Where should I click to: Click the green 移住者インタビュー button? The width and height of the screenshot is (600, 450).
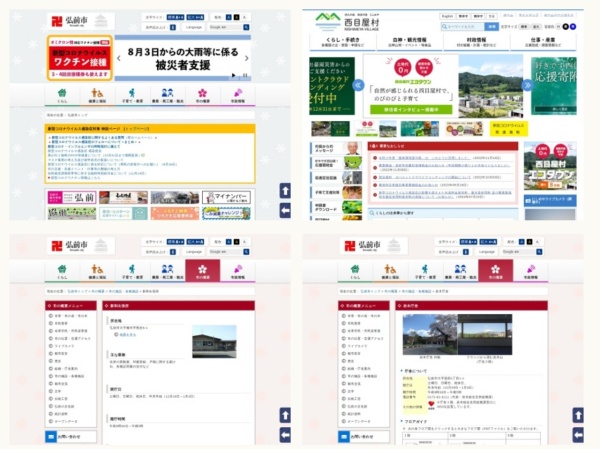pos(411,109)
